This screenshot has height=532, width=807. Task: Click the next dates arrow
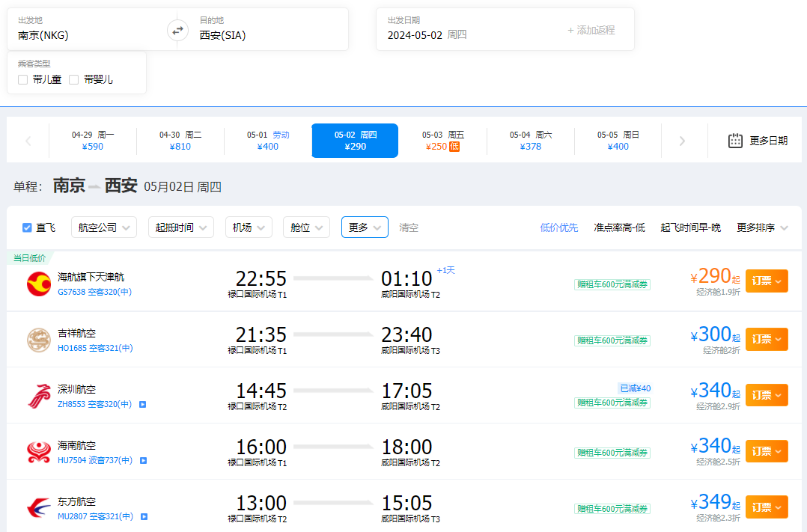point(682,141)
